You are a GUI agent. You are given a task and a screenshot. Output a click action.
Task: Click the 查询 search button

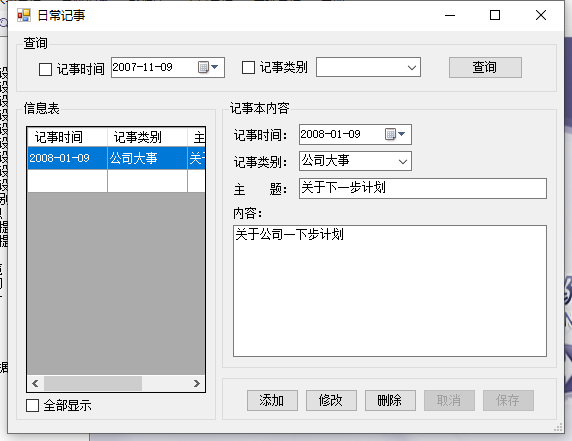pos(485,67)
